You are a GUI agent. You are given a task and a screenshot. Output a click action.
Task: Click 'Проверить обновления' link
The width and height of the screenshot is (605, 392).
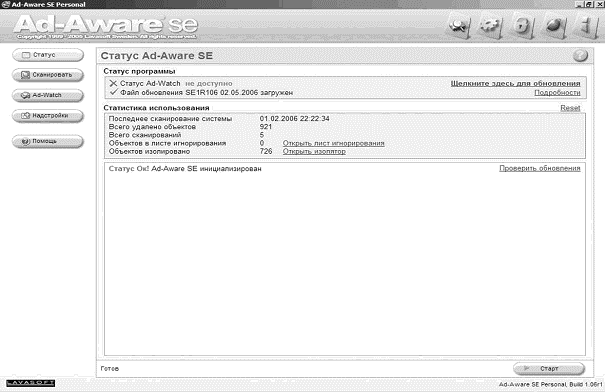click(x=540, y=168)
